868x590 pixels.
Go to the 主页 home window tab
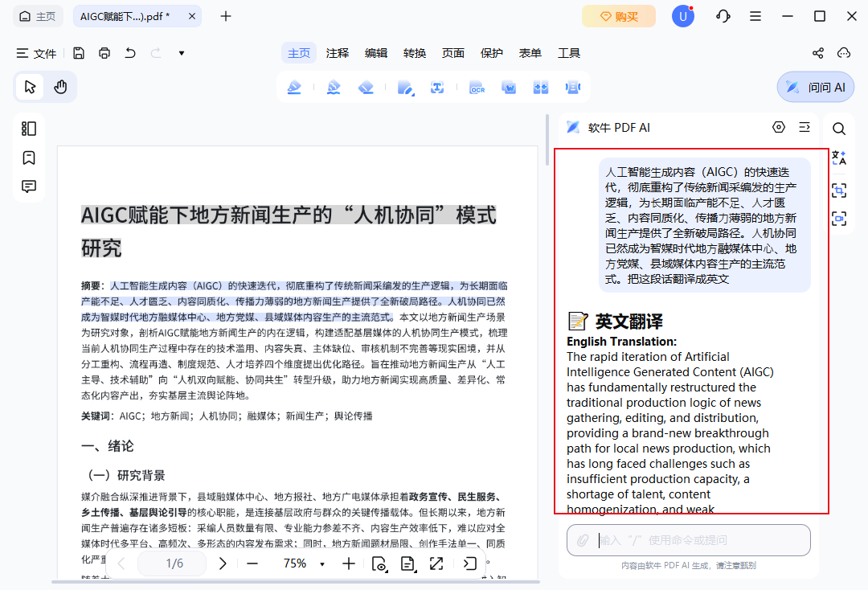[x=38, y=16]
